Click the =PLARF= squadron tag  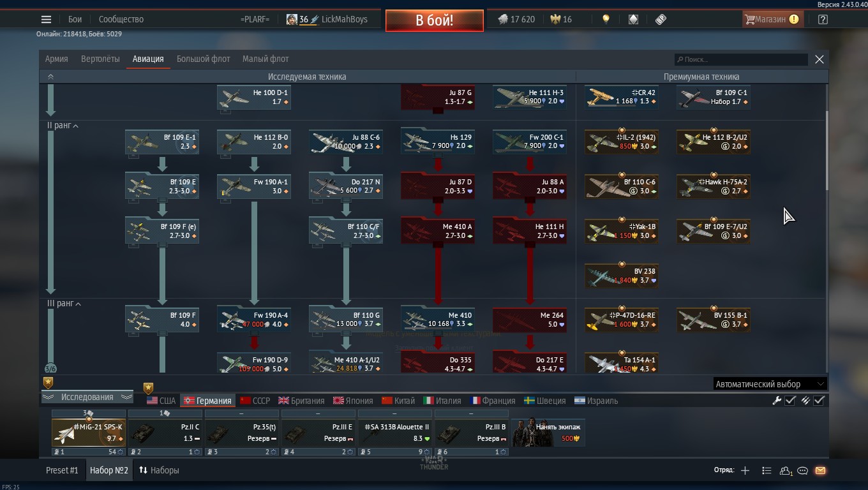coord(255,19)
